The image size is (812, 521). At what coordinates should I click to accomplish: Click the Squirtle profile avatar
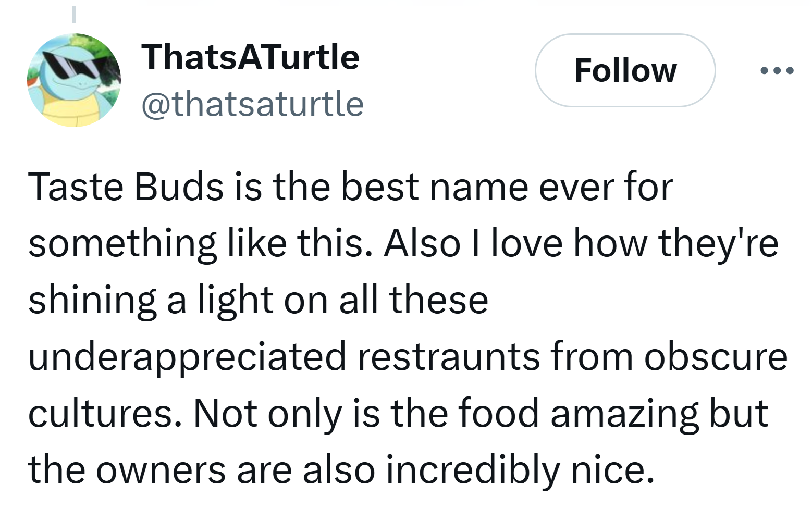tap(74, 80)
